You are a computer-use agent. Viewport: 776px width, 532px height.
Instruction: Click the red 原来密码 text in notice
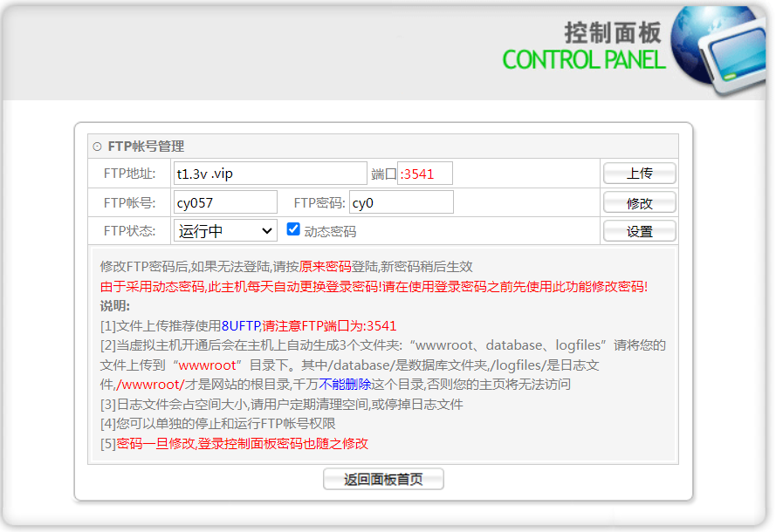point(325,267)
